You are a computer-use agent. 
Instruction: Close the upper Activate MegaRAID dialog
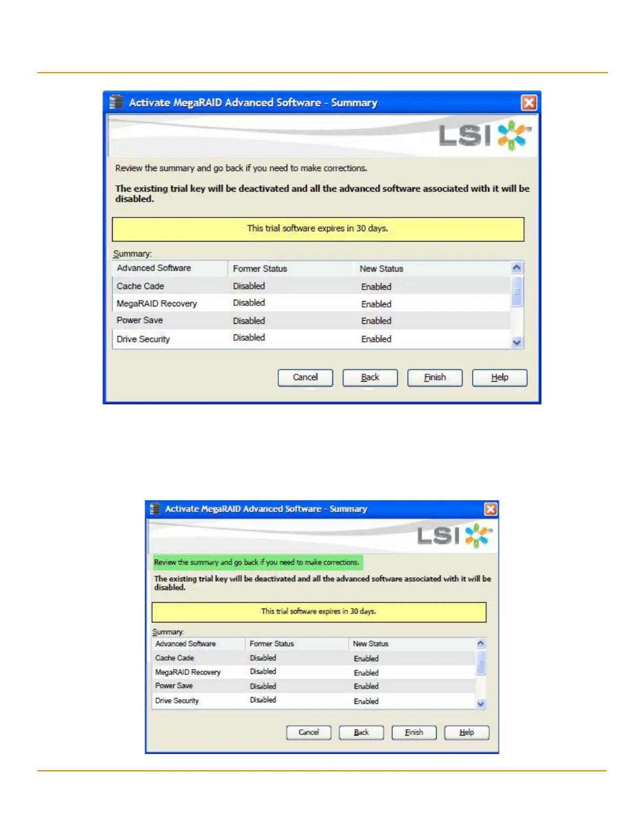click(529, 102)
